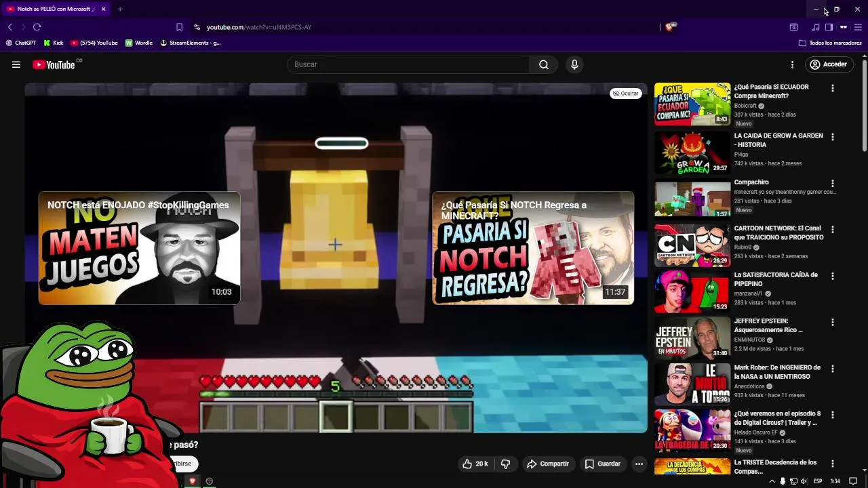Open options for CARTOON NETWORK video
Image resolution: width=868 pixels, height=488 pixels.
coord(833,229)
